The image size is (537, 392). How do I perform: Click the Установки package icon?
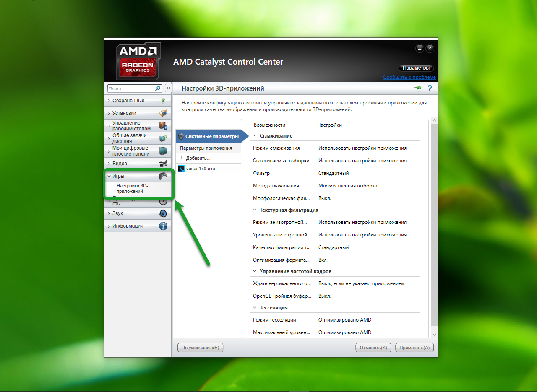(163, 113)
